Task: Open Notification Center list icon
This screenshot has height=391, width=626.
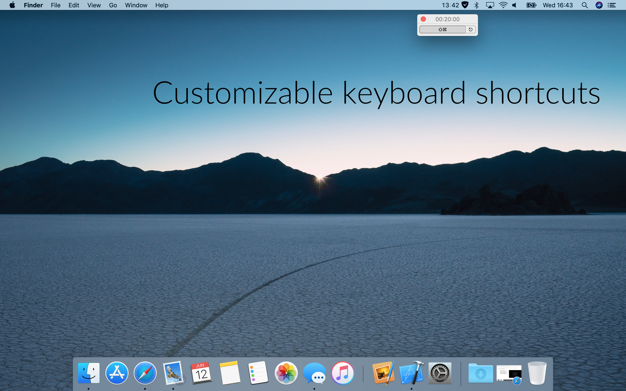Action: pos(612,5)
